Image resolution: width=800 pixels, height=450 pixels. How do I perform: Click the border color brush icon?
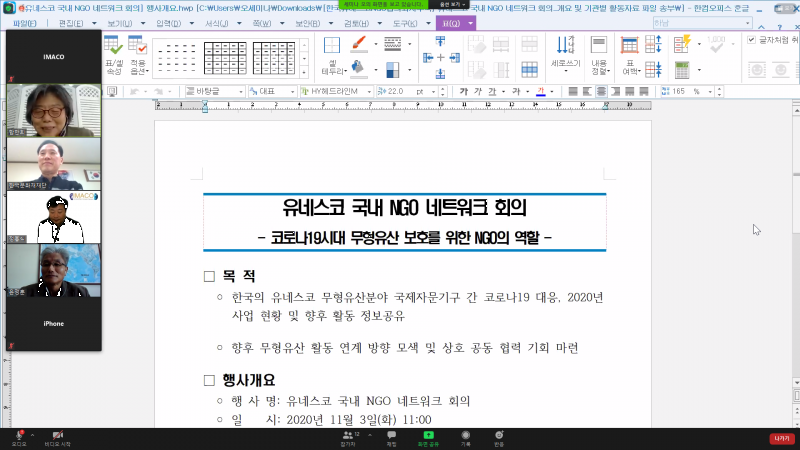click(360, 44)
